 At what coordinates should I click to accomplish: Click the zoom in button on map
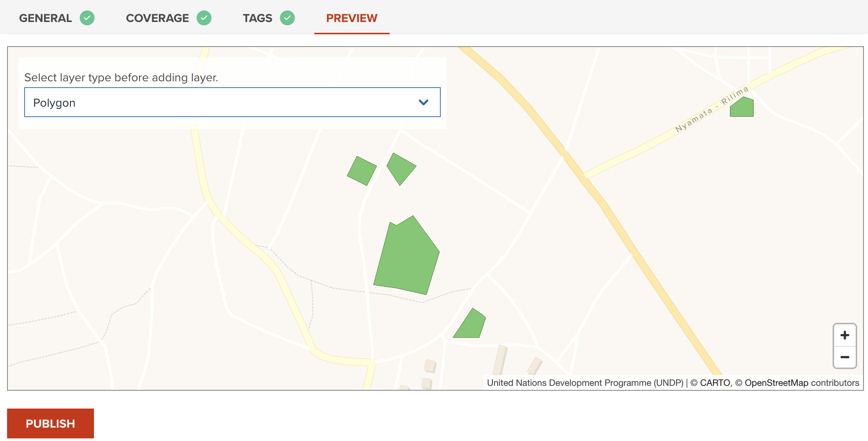(x=845, y=335)
